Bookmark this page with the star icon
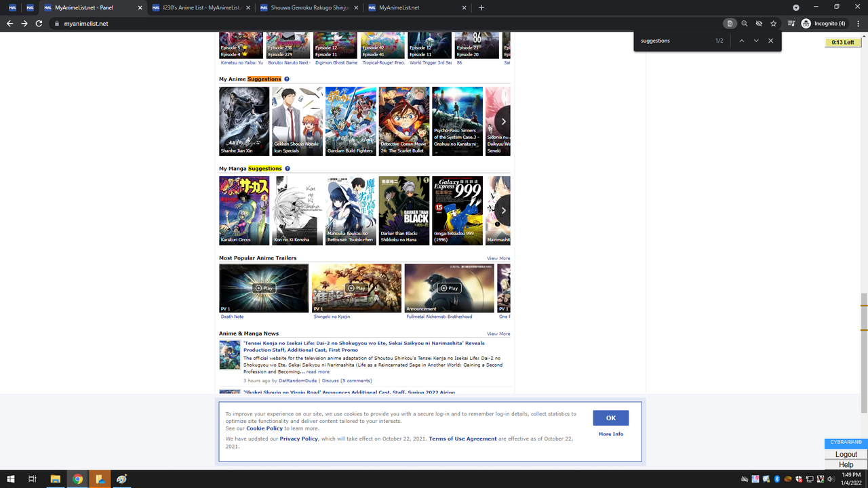Image resolution: width=868 pixels, height=488 pixels. (x=773, y=24)
